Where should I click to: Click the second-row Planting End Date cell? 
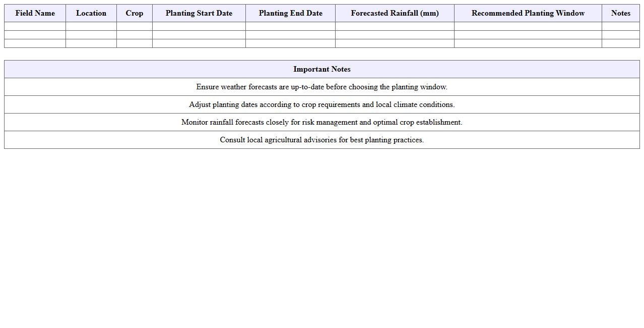coord(291,35)
